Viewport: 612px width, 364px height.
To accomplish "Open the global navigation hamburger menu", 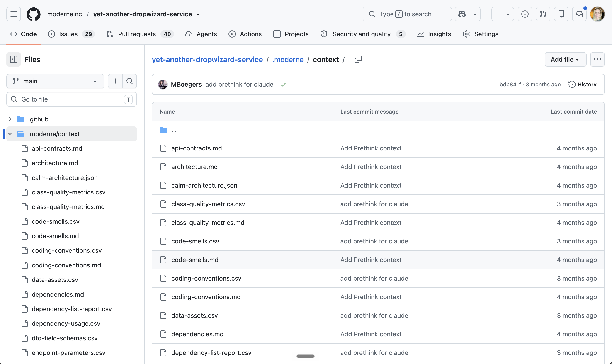I will tap(14, 14).
